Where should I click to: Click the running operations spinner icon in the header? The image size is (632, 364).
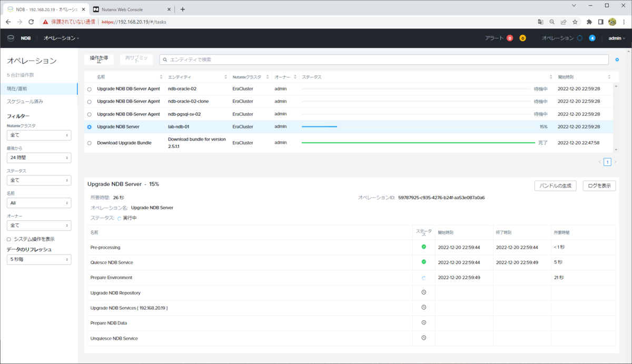[x=580, y=38]
